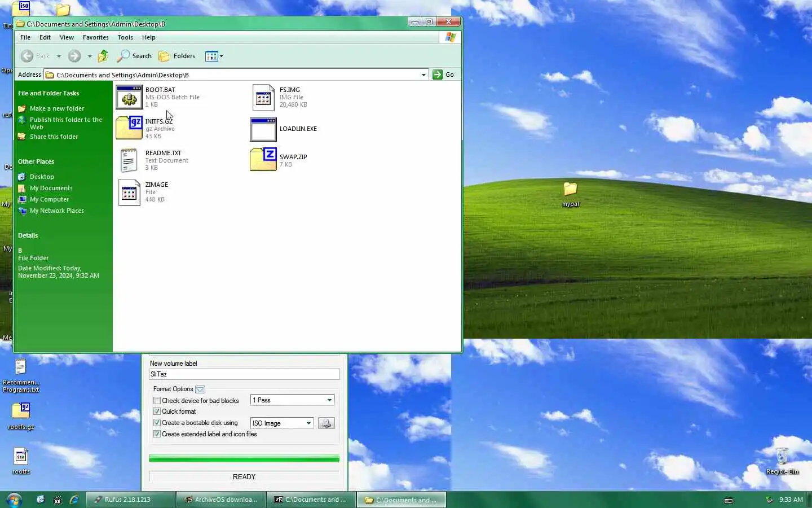The width and height of the screenshot is (812, 508).
Task: Toggle the Folders pane button
Action: 177,56
